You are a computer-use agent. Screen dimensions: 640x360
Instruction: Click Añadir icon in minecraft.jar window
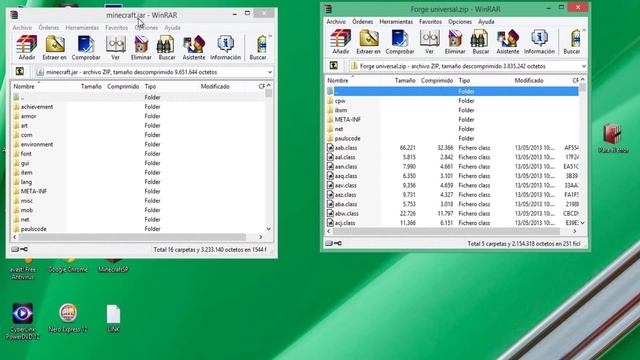coord(27,48)
